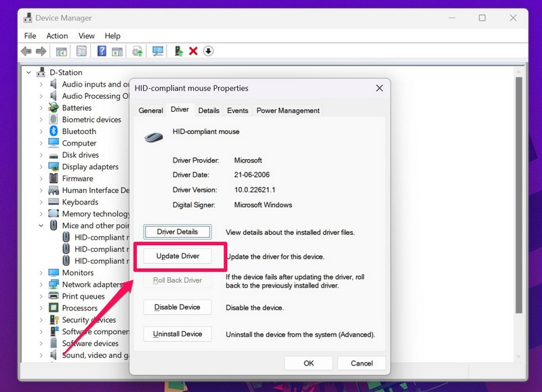Expand the Monitors device category

point(41,273)
